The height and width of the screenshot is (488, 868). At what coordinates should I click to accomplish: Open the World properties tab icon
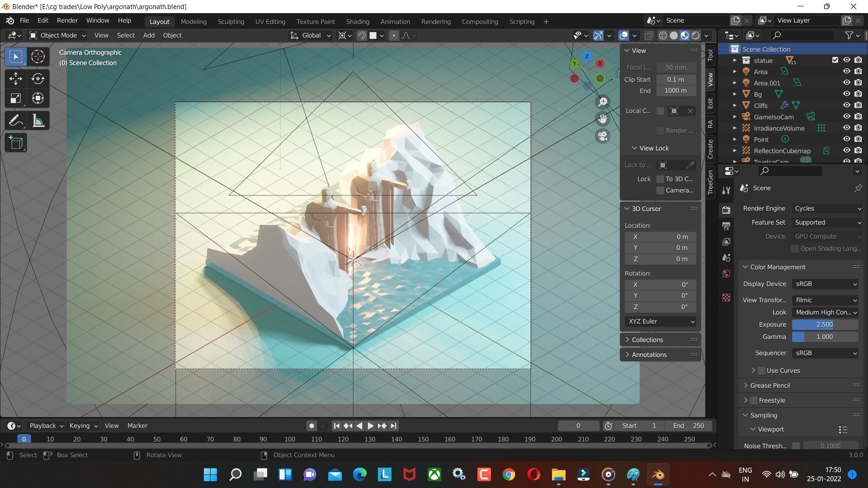pyautogui.click(x=726, y=274)
